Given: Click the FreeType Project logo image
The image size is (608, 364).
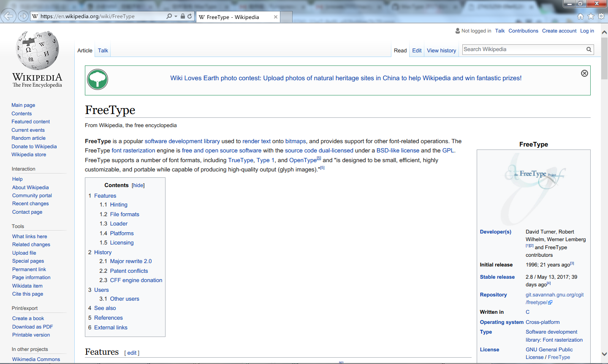Looking at the screenshot, I should click(534, 189).
